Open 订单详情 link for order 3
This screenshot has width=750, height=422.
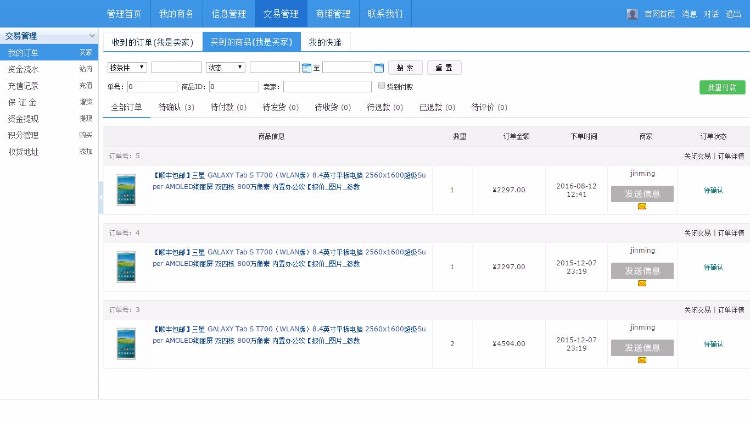(731, 310)
